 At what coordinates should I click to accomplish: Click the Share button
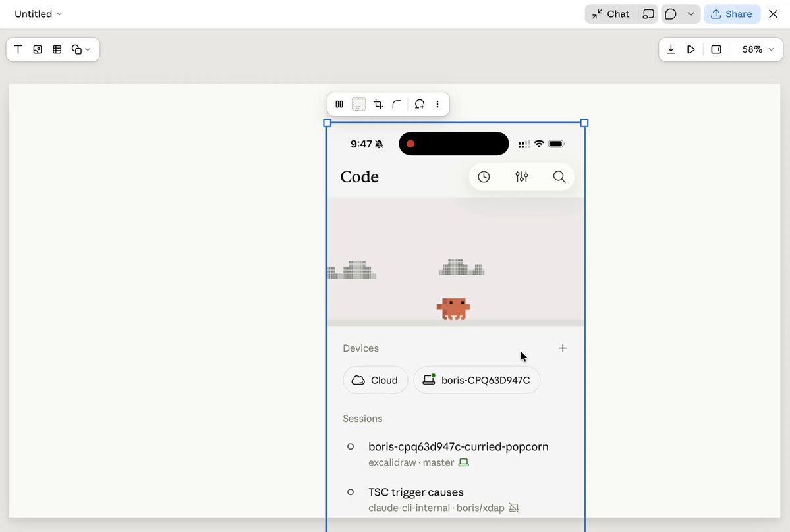(731, 14)
